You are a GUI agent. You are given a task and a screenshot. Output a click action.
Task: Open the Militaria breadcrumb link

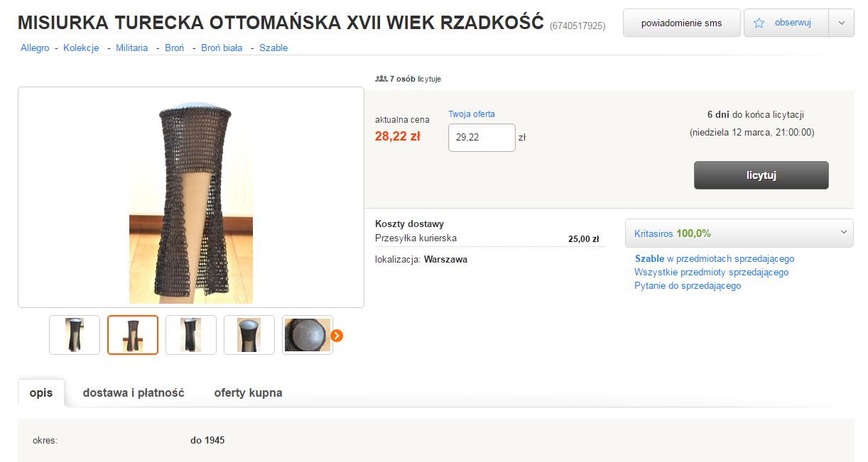coord(131,48)
